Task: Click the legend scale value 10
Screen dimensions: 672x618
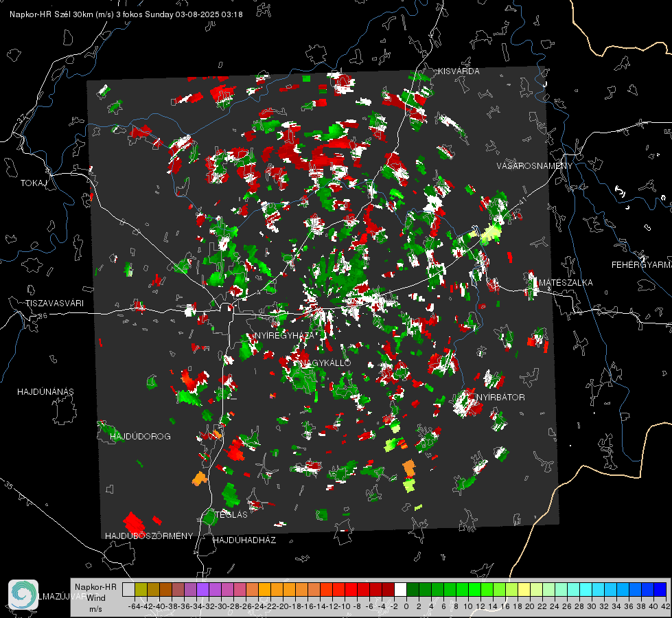Action: [468, 606]
